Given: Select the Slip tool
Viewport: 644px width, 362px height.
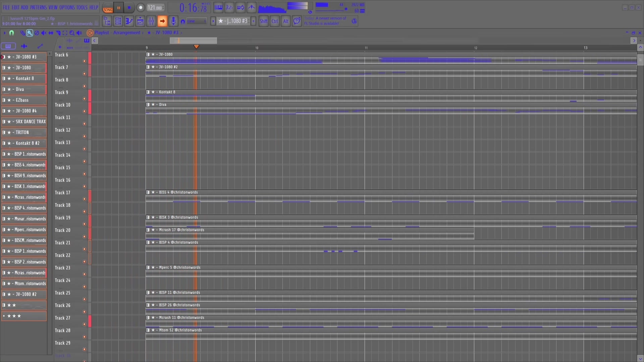Looking at the screenshot, I should (x=51, y=33).
